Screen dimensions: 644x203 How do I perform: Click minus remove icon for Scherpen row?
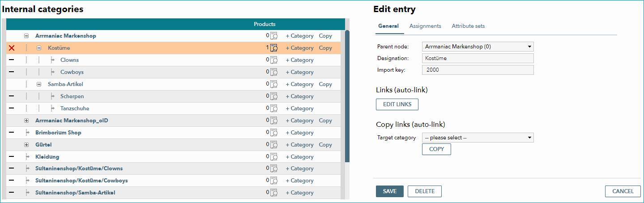(x=12, y=96)
